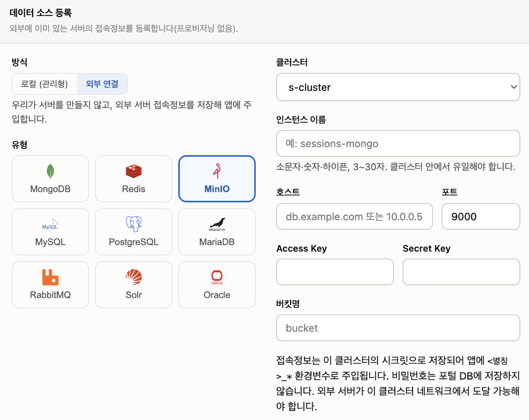Click the 방식 section label
This screenshot has height=420, width=529.
tap(20, 62)
